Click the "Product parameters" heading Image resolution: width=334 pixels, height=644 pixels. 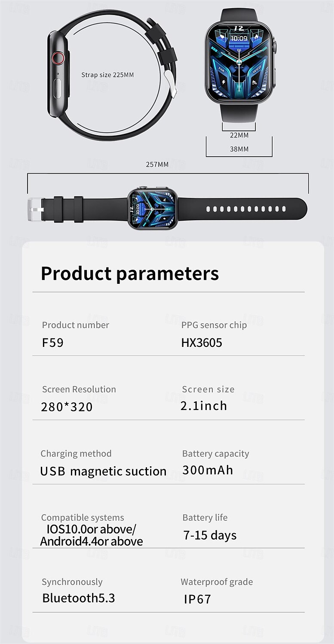pyautogui.click(x=130, y=273)
